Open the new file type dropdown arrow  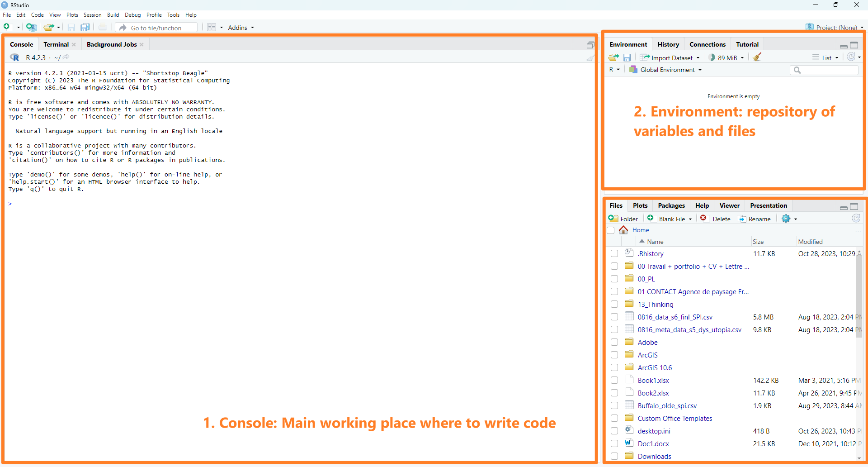pos(18,28)
